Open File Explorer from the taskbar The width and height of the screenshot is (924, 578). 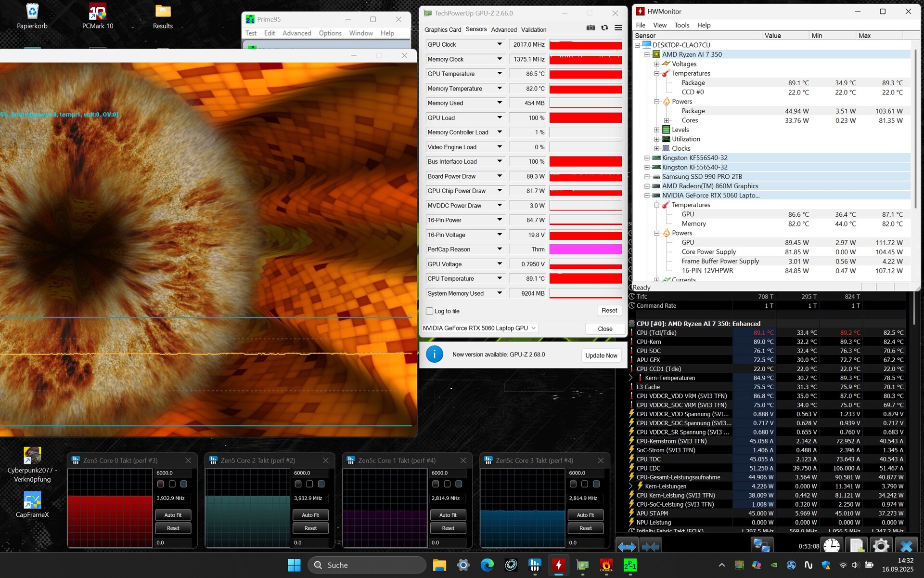click(x=439, y=565)
